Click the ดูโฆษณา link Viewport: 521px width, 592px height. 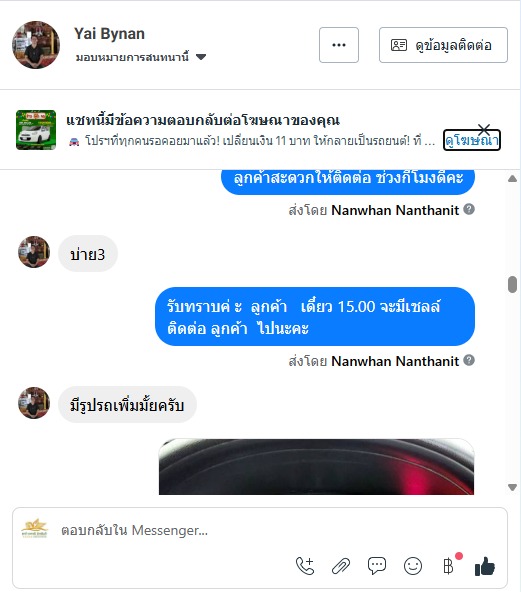(472, 140)
